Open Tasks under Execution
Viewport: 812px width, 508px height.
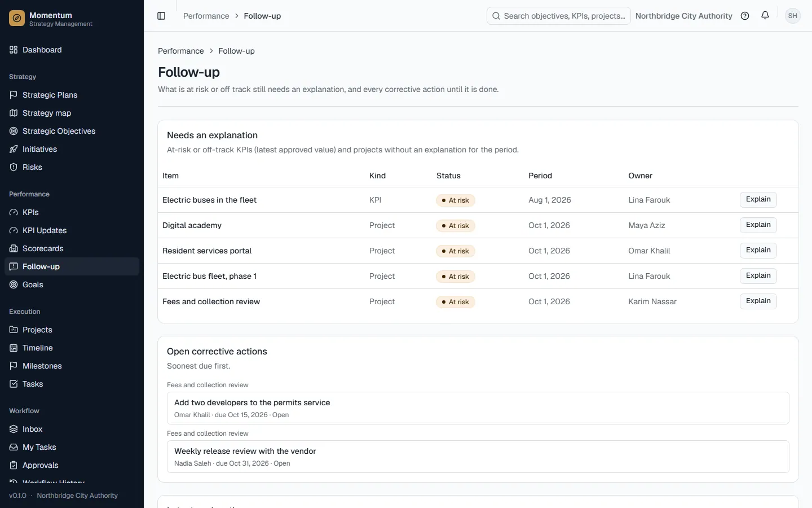tap(72, 384)
